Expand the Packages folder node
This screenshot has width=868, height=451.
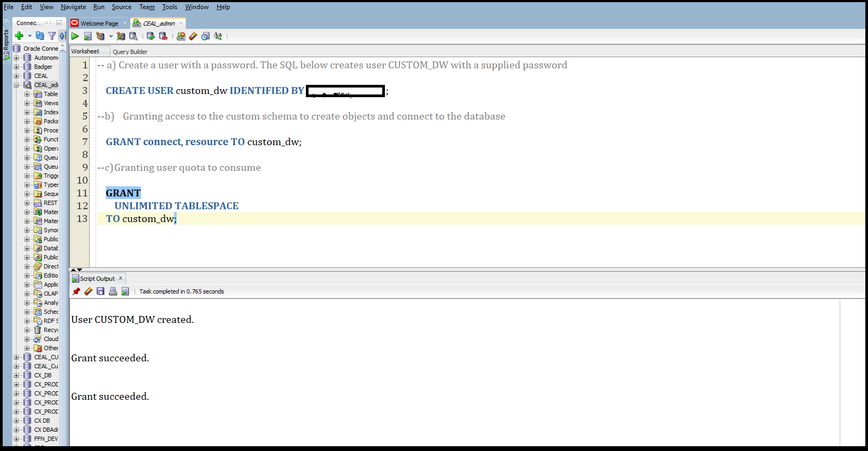(27, 121)
